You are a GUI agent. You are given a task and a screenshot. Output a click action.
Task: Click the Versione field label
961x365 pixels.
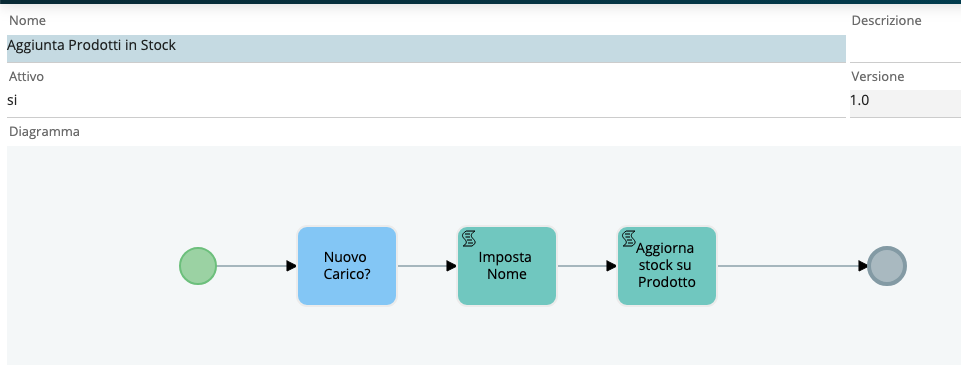[x=878, y=77]
